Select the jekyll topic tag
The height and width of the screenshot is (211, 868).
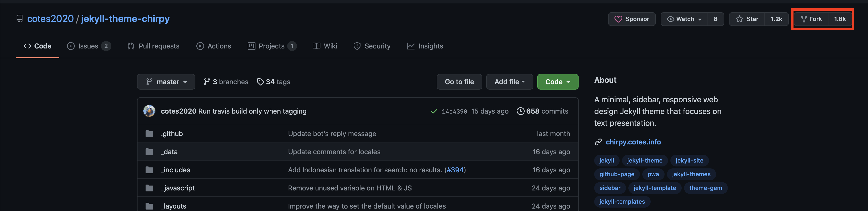coord(606,160)
